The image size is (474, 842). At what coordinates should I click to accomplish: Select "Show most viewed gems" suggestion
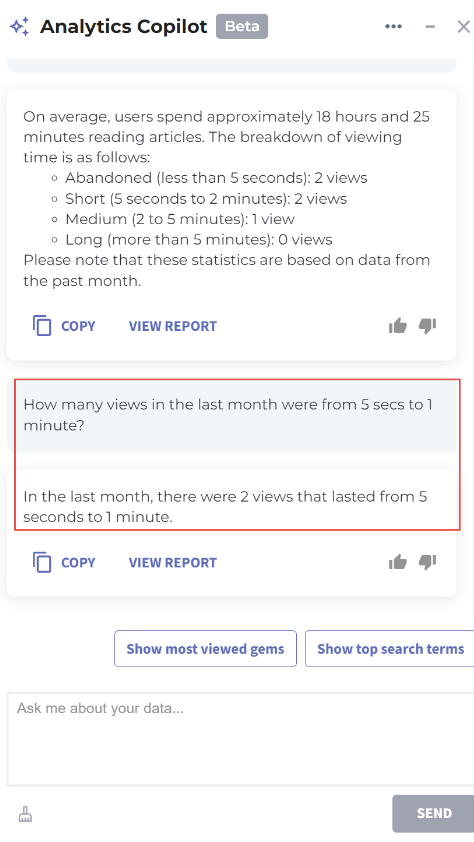[206, 649]
